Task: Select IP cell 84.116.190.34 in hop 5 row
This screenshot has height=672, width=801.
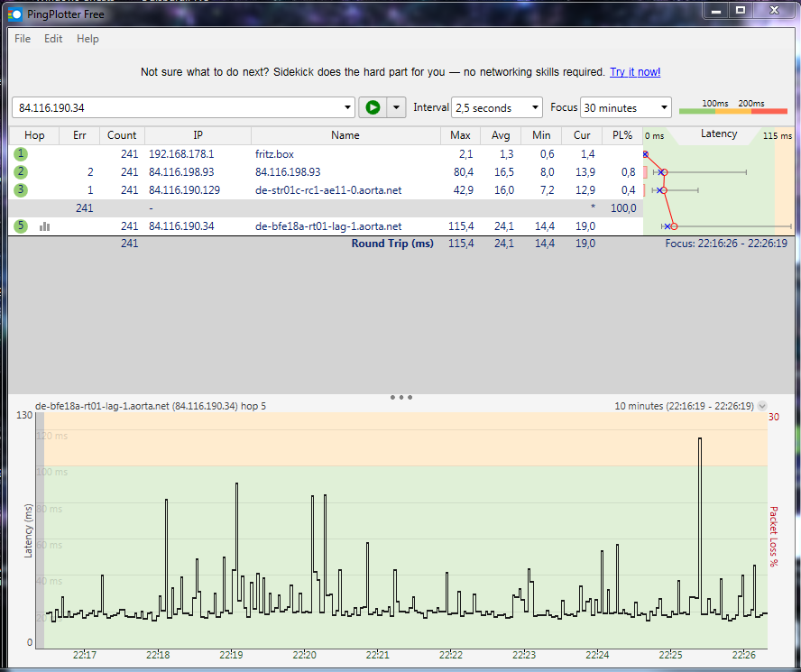Action: pyautogui.click(x=181, y=226)
